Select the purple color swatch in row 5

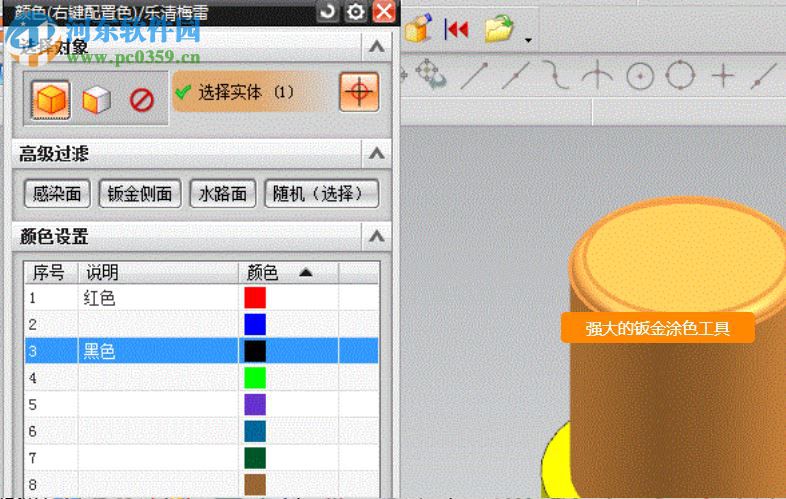click(255, 404)
